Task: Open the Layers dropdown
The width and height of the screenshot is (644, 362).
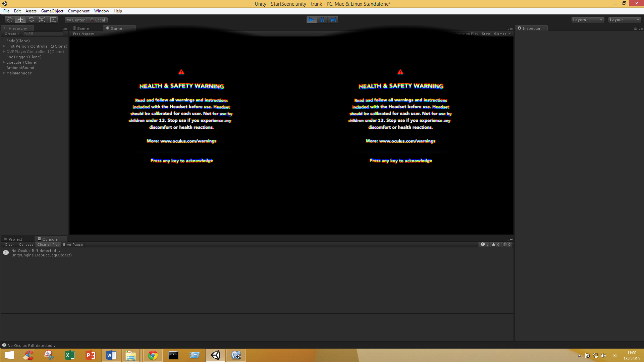Action: (587, 20)
